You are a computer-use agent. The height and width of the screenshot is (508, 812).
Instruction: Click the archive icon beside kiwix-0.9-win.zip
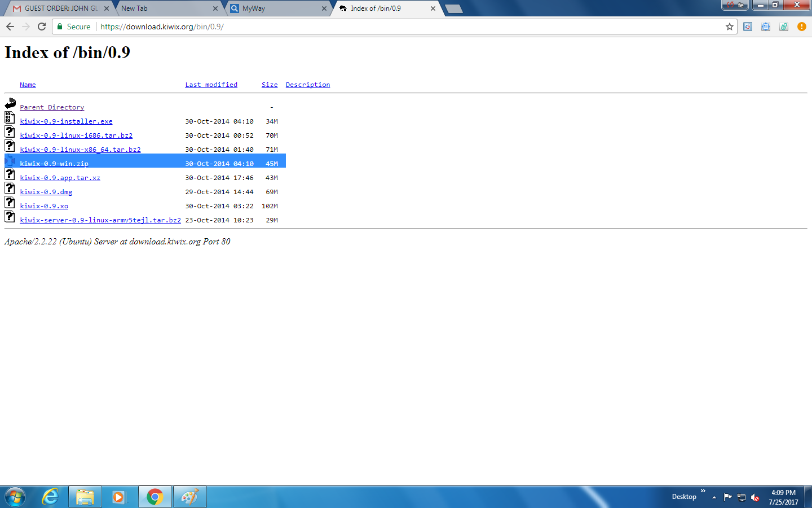10,160
